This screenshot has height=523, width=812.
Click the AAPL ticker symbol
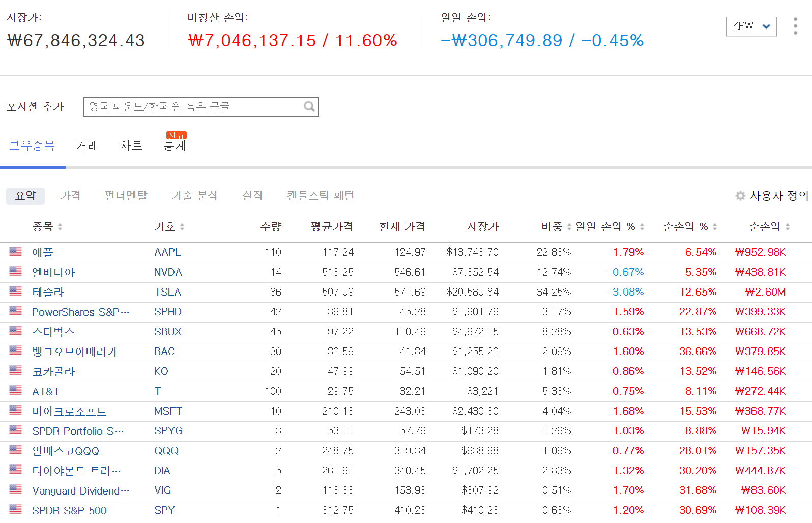[167, 252]
